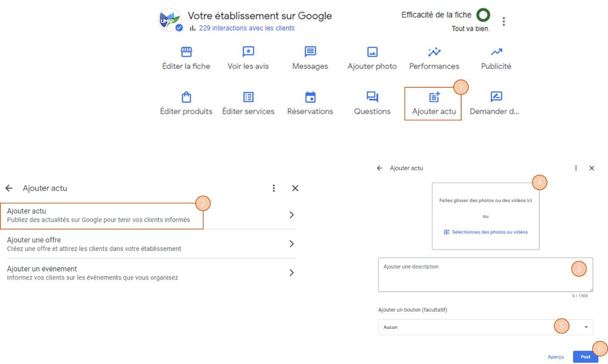Screen dimensions: 608x364
Task: Click the 0 / 1500 character counter
Action: (x=580, y=296)
